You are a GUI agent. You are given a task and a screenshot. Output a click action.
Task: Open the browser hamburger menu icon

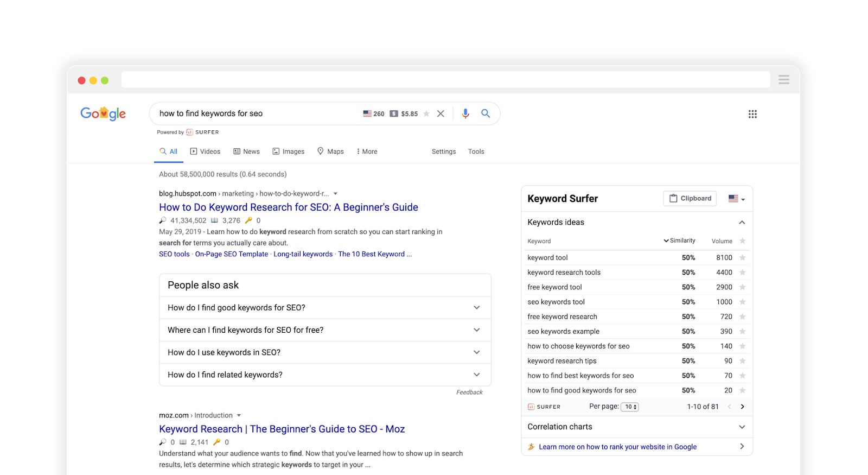click(x=783, y=80)
